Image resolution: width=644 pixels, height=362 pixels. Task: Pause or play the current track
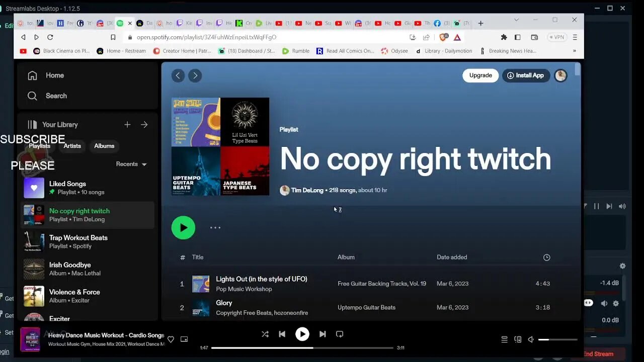[x=302, y=334]
